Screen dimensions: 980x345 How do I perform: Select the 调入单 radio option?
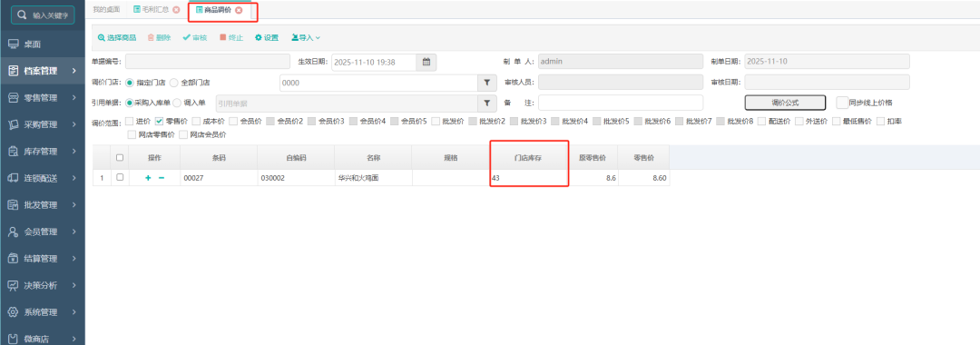pyautogui.click(x=177, y=103)
